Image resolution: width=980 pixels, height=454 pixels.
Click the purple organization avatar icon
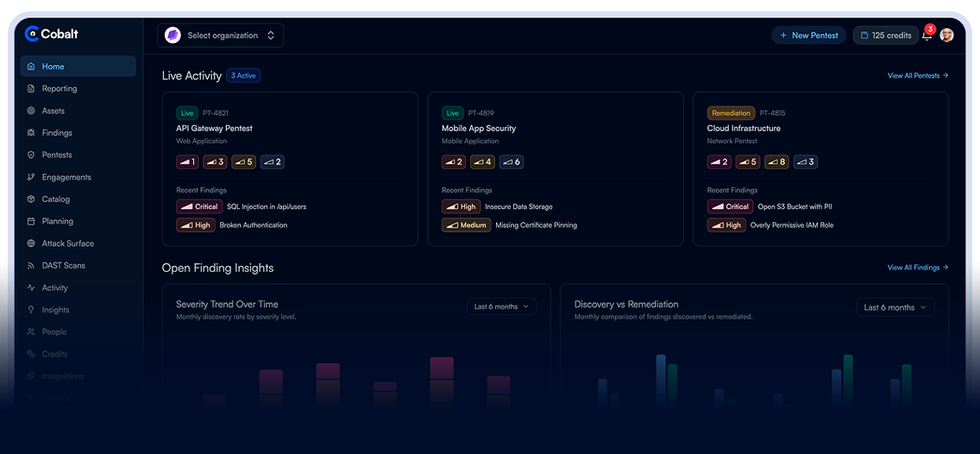pos(173,35)
